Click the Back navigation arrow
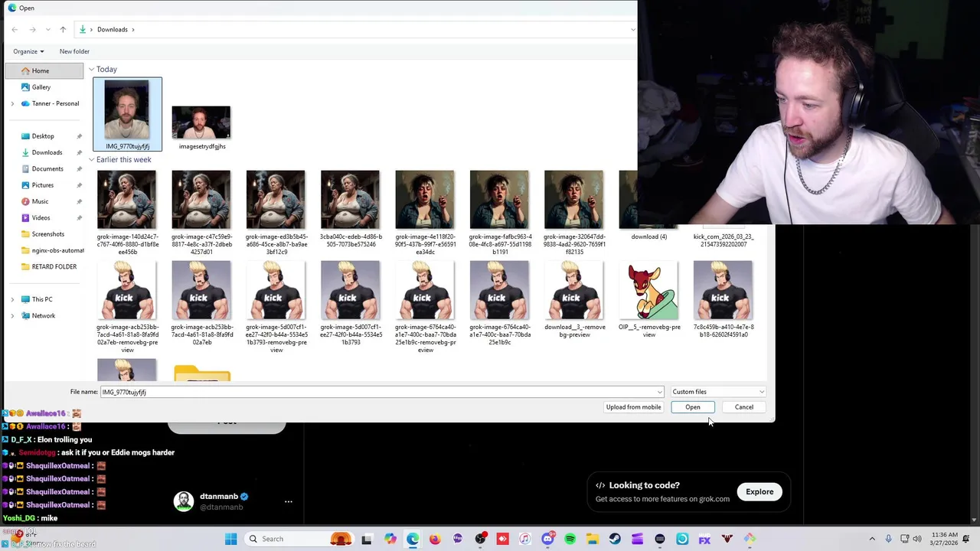Viewport: 980px width, 551px height. [15, 29]
